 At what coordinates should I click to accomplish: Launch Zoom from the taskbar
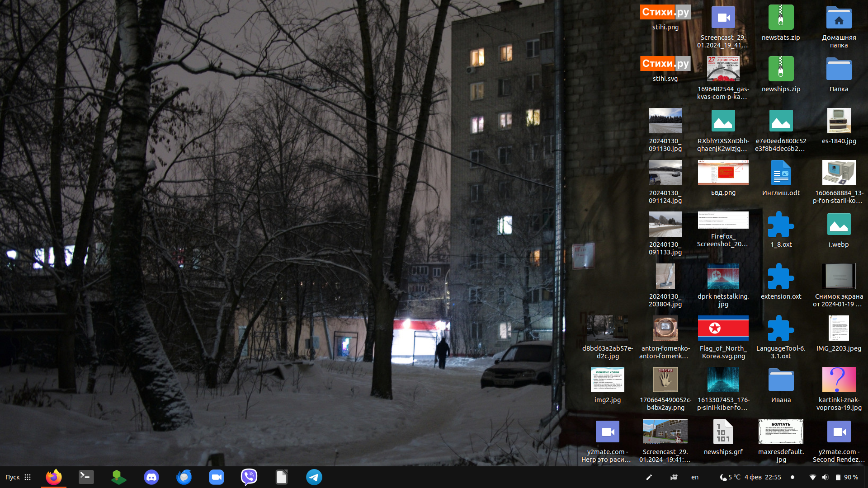tap(217, 477)
